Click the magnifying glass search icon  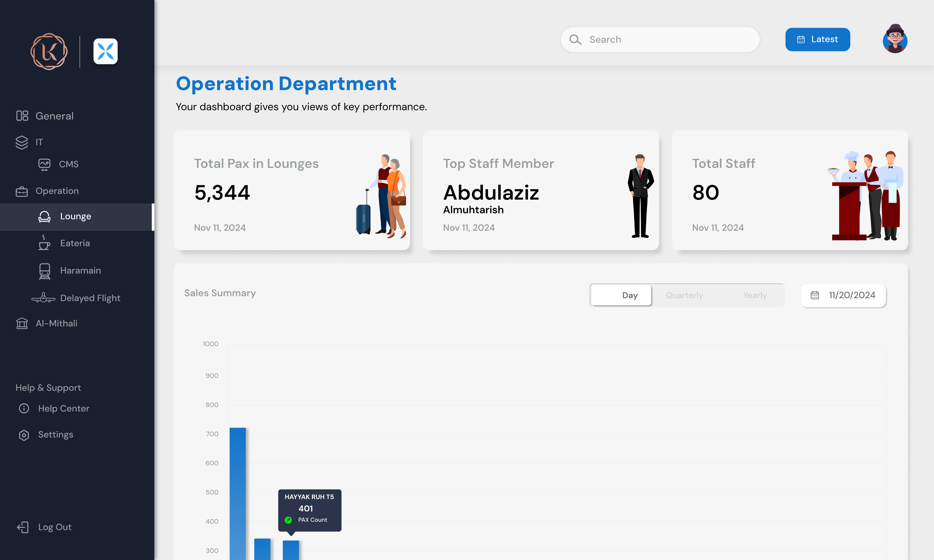(x=575, y=40)
